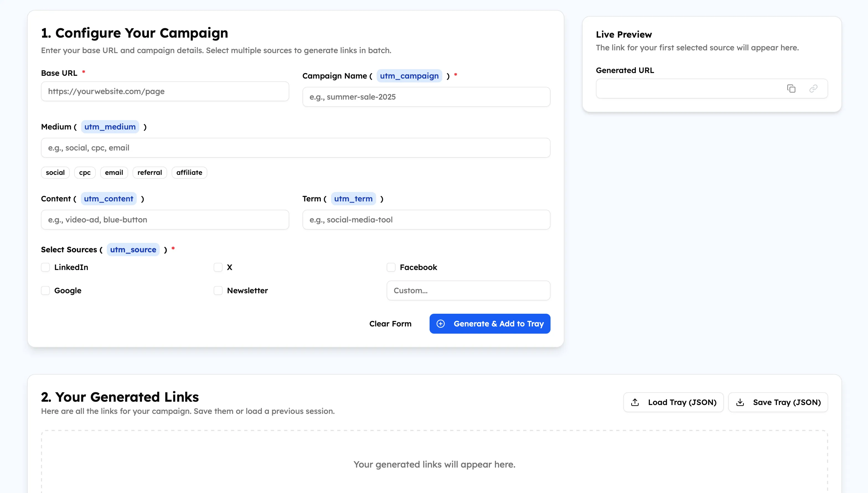Click the Google label text

(68, 290)
